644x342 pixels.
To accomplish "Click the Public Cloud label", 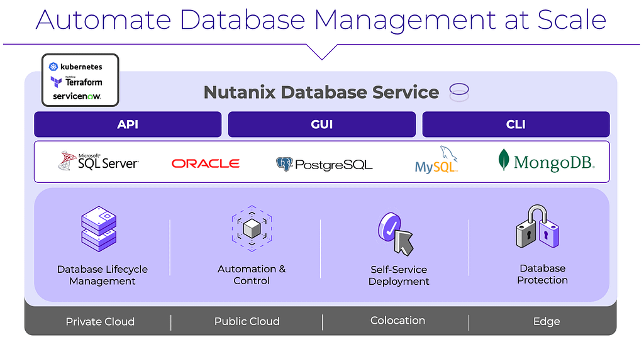I will tap(247, 321).
